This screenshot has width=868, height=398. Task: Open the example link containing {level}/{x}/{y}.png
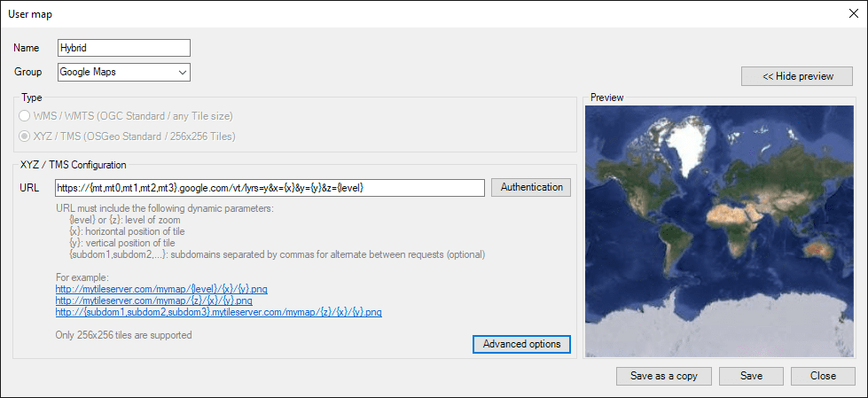(152, 288)
